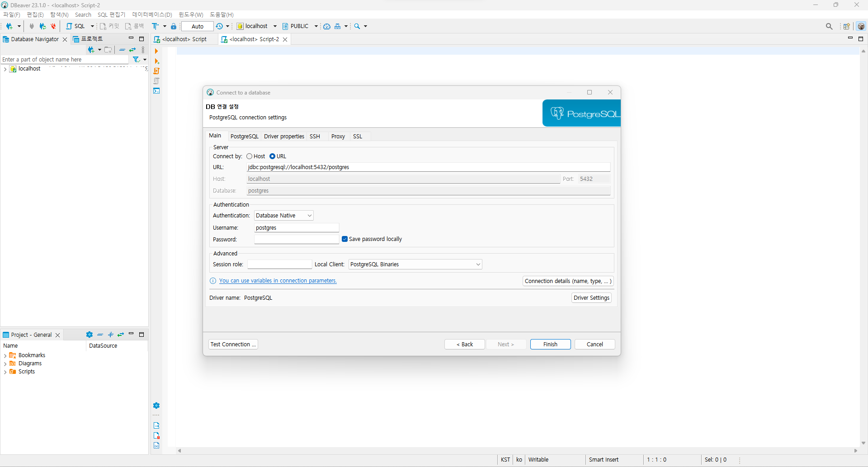Open the Search menu
This screenshot has height=467, width=868.
(x=83, y=14)
